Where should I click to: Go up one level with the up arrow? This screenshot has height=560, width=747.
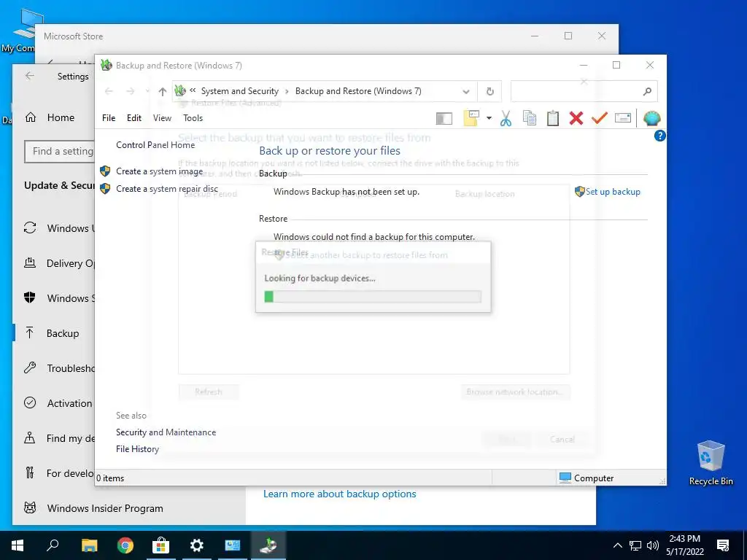tap(163, 91)
